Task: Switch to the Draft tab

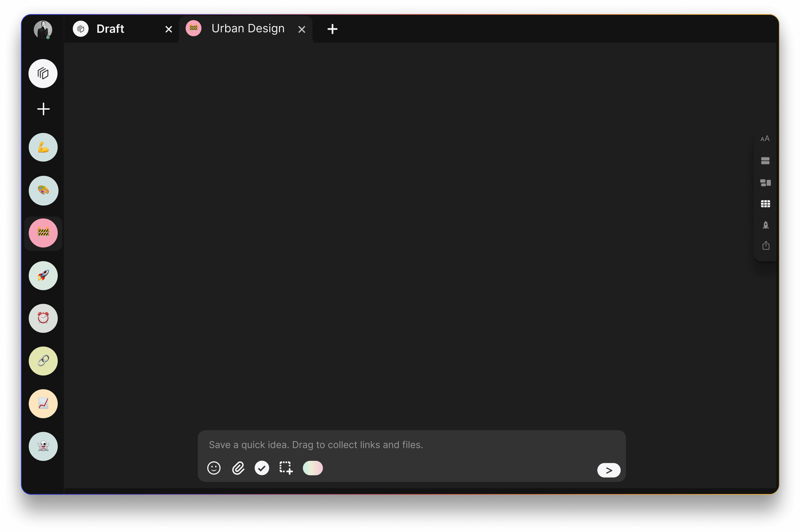Action: pos(110,28)
